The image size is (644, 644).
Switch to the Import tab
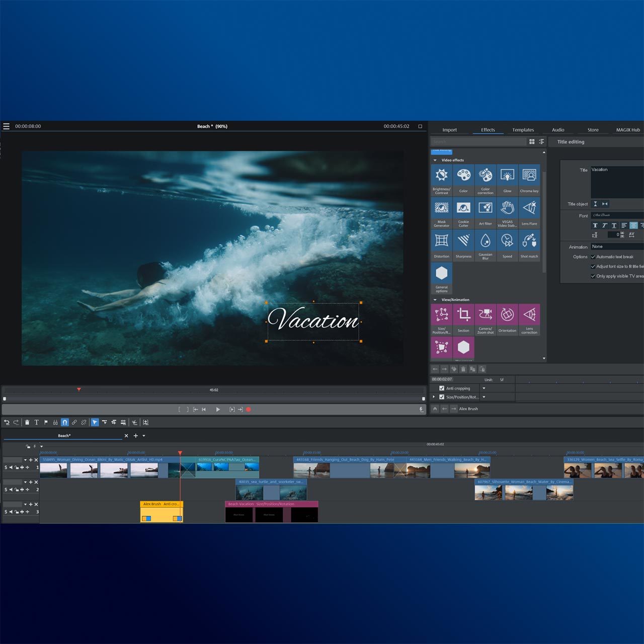[x=449, y=130]
